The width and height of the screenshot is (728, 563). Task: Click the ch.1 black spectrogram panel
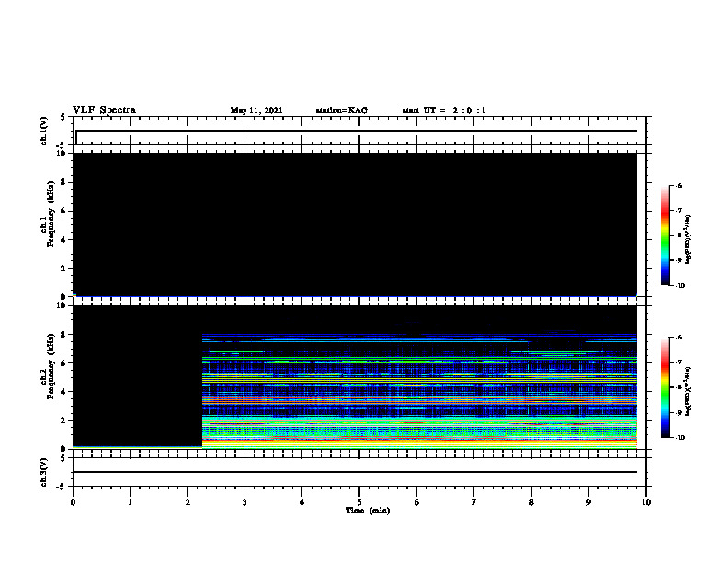pyautogui.click(x=355, y=224)
